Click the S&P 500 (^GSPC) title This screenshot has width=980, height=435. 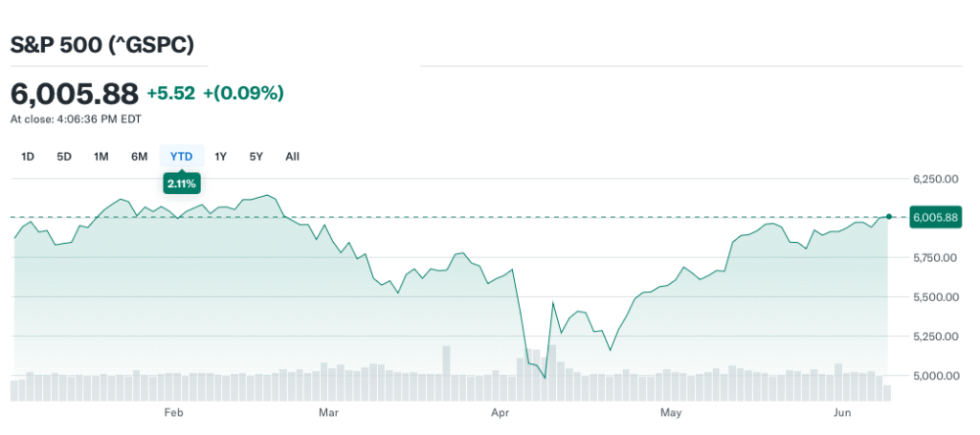[x=102, y=45]
